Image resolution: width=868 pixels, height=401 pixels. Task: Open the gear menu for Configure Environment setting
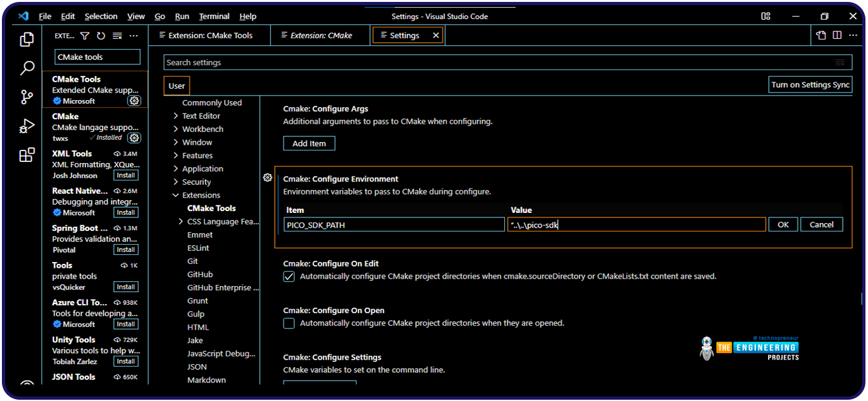(267, 178)
